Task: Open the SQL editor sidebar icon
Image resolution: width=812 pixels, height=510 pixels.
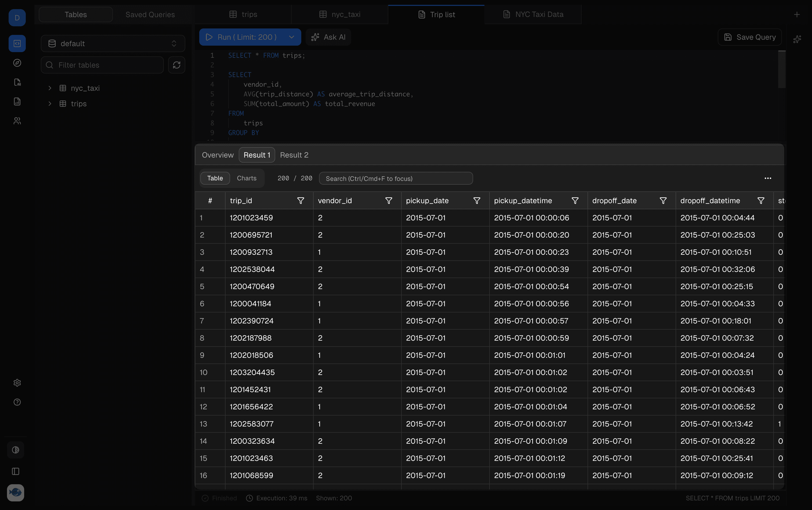Action: [17, 43]
